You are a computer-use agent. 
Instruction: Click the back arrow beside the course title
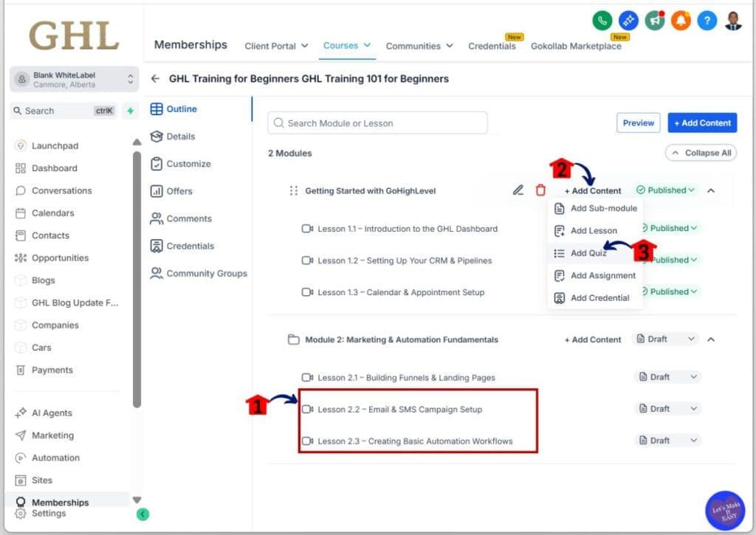pos(156,78)
